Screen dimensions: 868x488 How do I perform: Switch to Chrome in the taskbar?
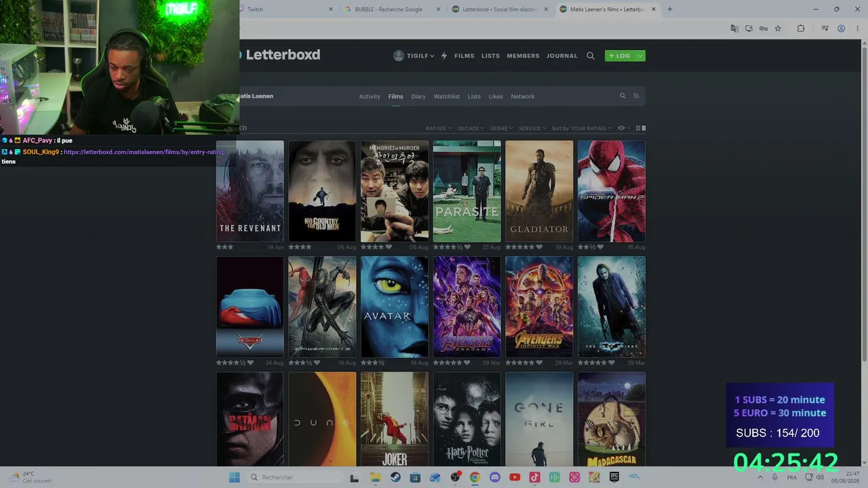coord(475,477)
